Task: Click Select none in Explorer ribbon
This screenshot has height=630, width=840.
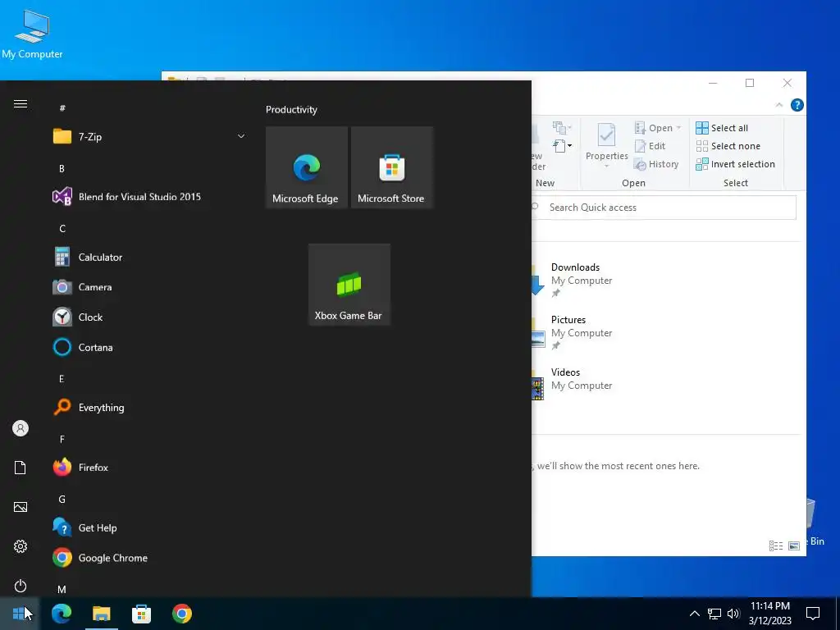Action: click(728, 146)
